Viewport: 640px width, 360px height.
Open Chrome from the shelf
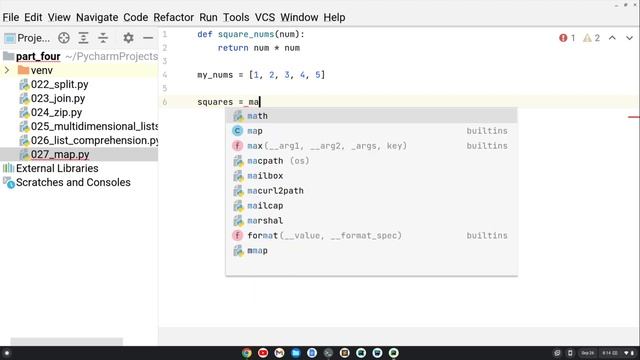pos(247,353)
